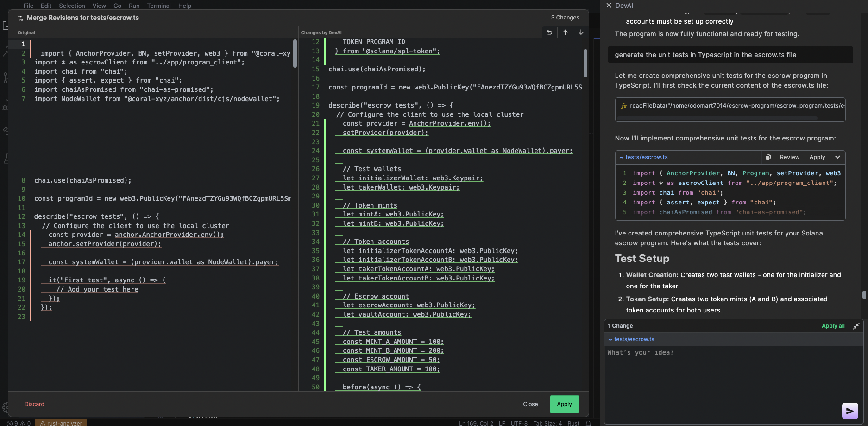
Task: Send the message with the purple arrow button
Action: pyautogui.click(x=850, y=411)
